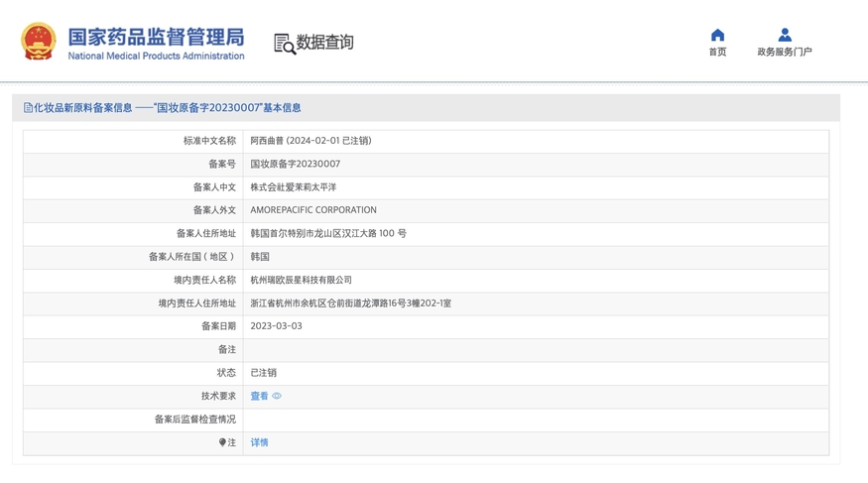The height and width of the screenshot is (483, 868).
Task: Click label 备案人外文
Action: coord(214,210)
